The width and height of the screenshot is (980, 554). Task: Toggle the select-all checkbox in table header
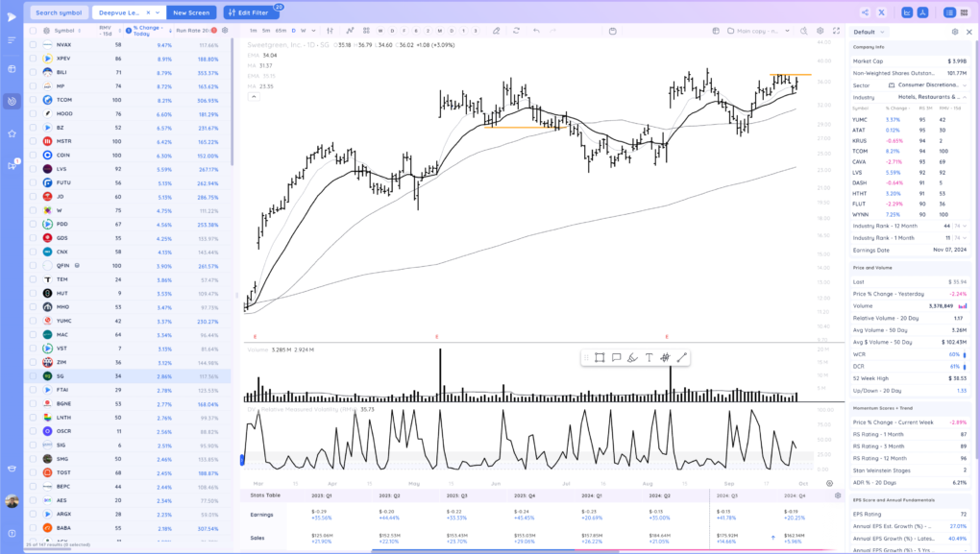tap(33, 31)
